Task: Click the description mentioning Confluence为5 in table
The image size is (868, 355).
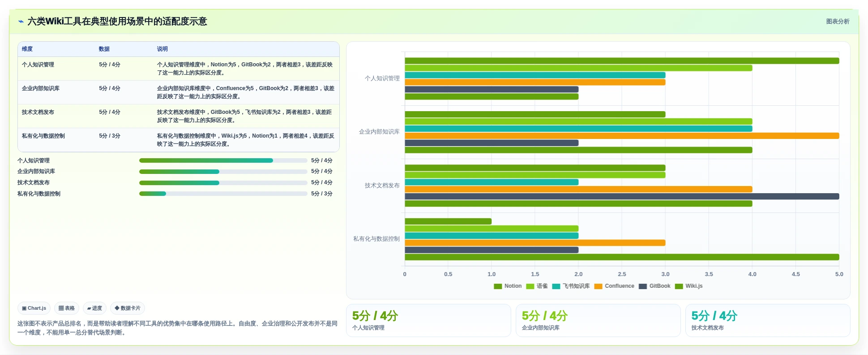Action: coord(246,92)
